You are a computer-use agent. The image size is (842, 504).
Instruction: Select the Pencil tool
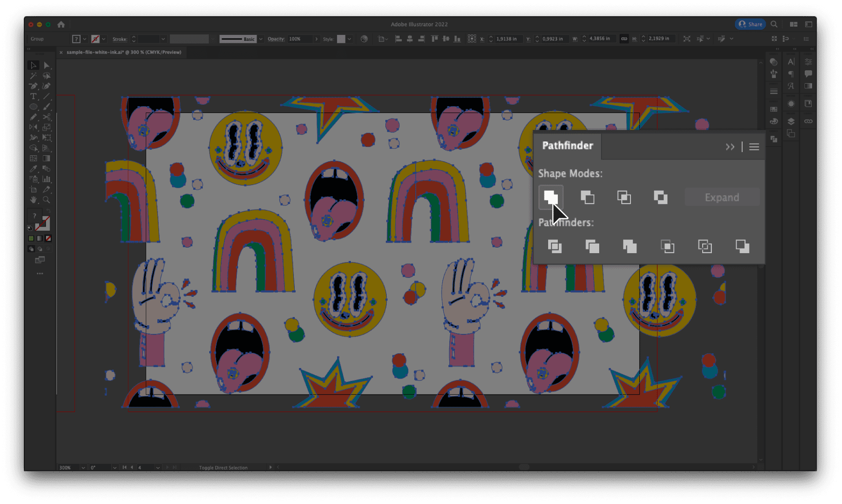[33, 117]
